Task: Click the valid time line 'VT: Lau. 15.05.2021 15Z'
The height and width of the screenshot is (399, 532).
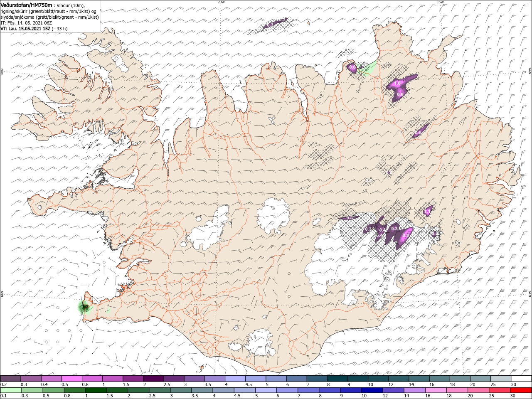Action: coord(26,29)
